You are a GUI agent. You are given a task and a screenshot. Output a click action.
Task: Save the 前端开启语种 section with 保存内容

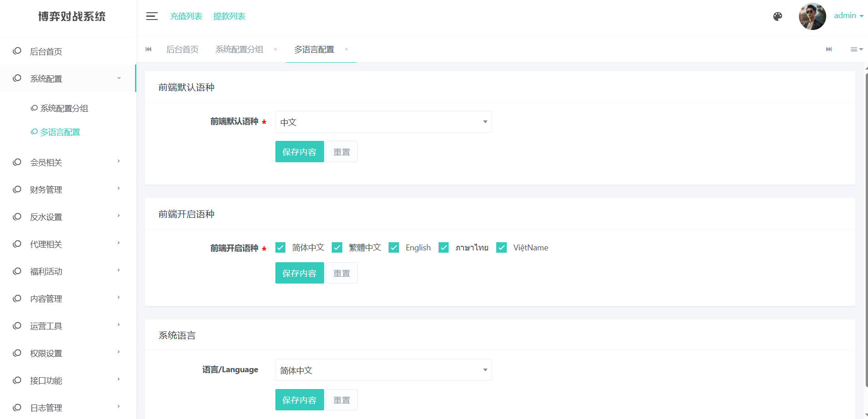click(299, 273)
